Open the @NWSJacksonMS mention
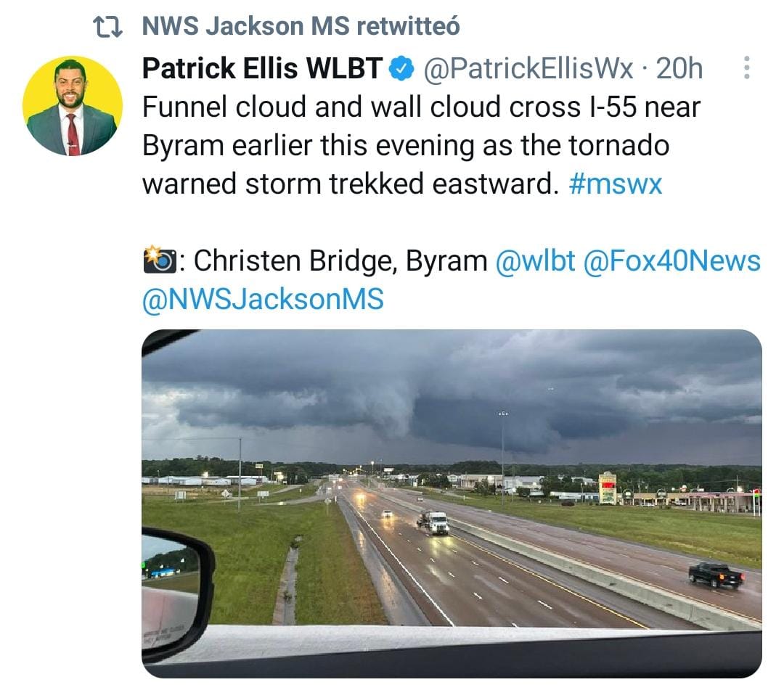Image resolution: width=784 pixels, height=698 pixels. [x=263, y=299]
